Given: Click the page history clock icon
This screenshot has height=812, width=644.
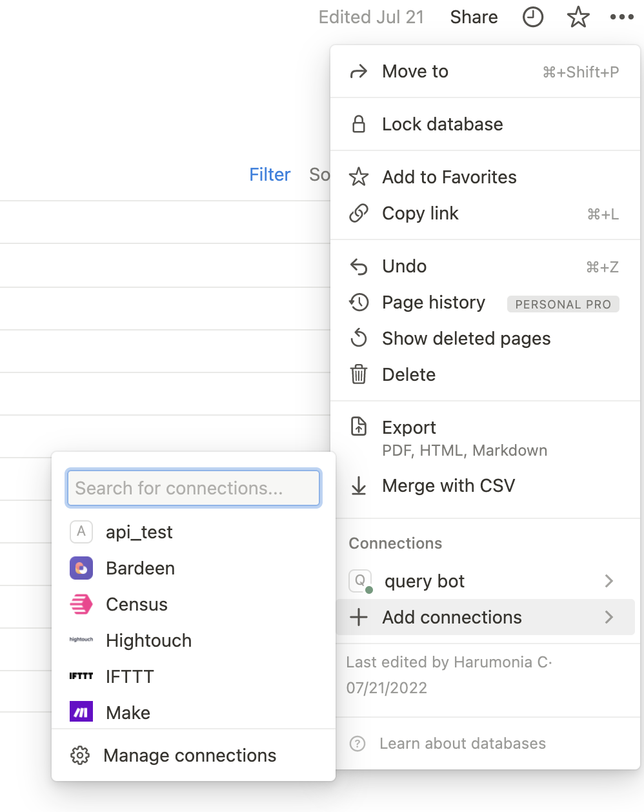Looking at the screenshot, I should 532,17.
